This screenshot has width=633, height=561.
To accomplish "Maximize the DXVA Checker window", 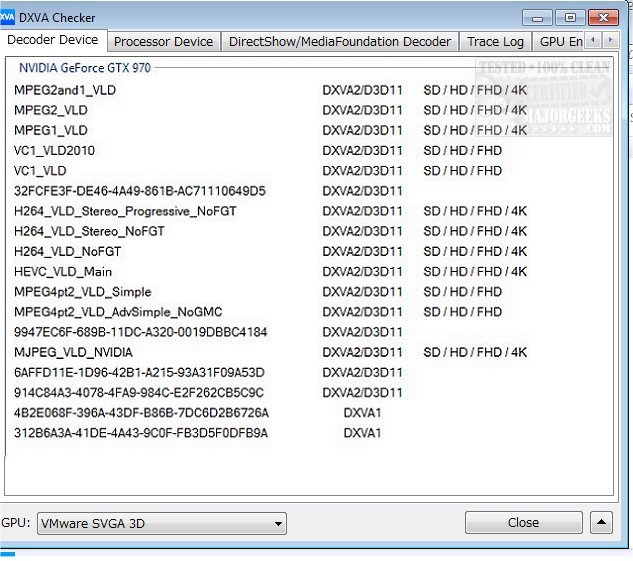I will coord(570,17).
